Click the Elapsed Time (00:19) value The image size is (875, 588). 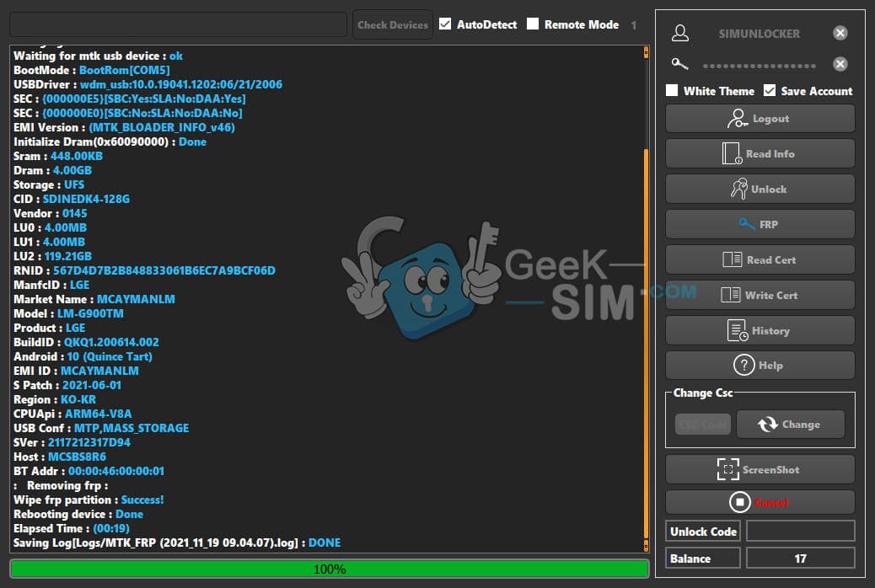111,528
